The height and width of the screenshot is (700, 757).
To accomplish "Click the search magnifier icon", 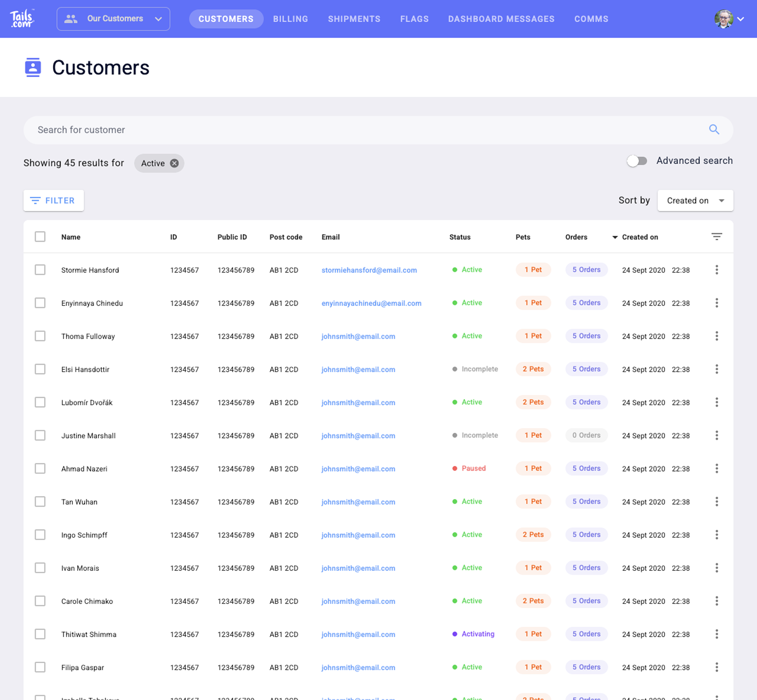I will pyautogui.click(x=714, y=130).
